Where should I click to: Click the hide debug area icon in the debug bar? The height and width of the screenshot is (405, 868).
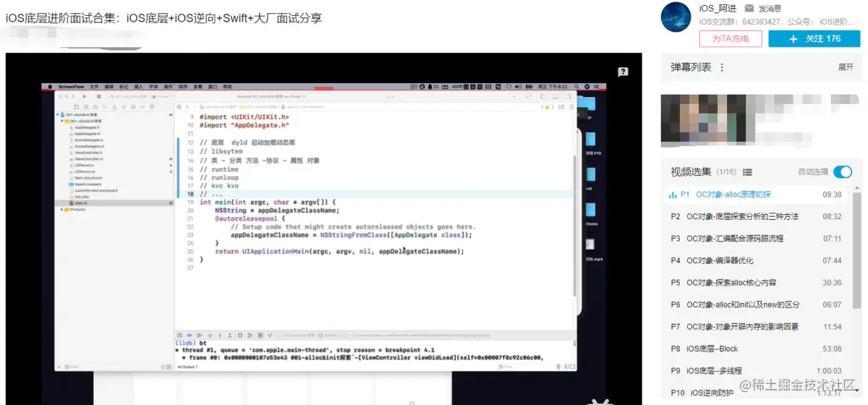[180, 336]
